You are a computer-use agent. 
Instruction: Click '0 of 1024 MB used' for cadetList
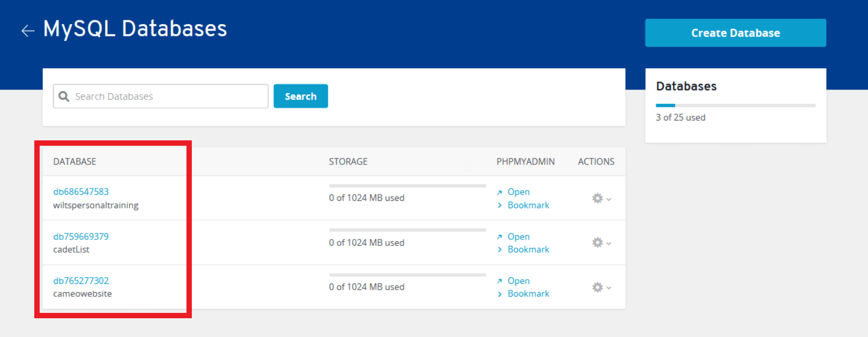click(366, 243)
